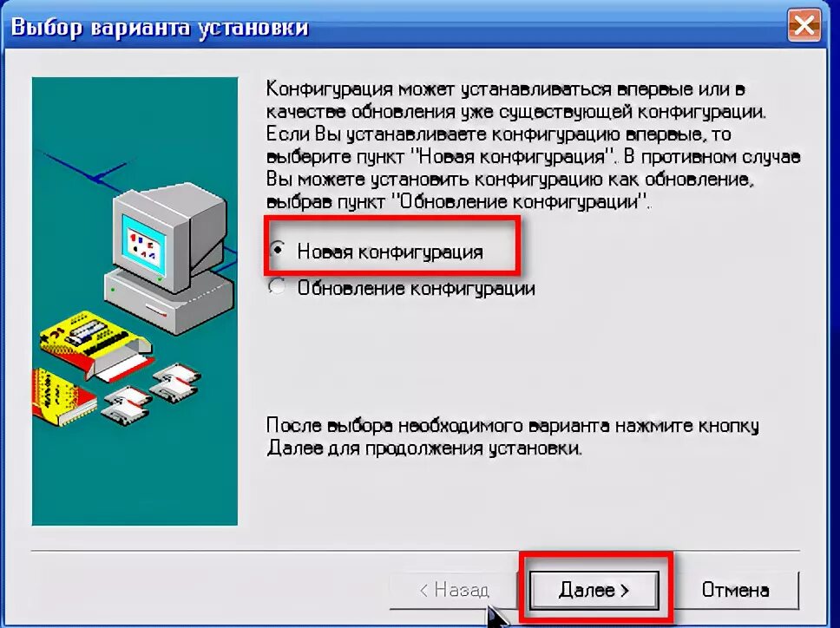Select the Обновление конфигурации radio button circle

tap(277, 287)
